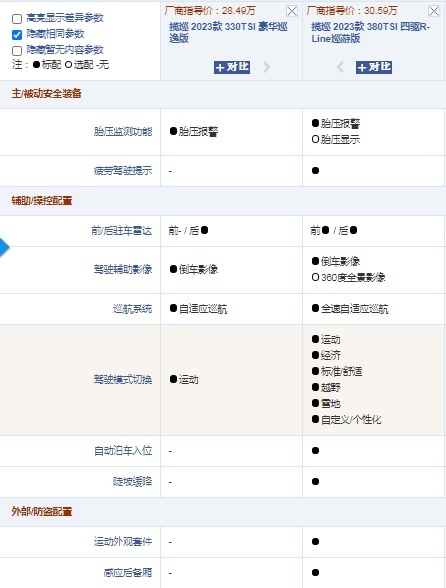Move 380TSI column left with arrow
Screen dimensions: 446x588
[x=340, y=67]
